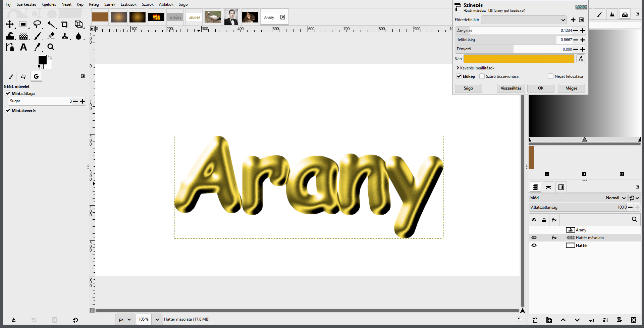Select the Zoom magnifier tool
This screenshot has height=328, width=644.
point(51,47)
